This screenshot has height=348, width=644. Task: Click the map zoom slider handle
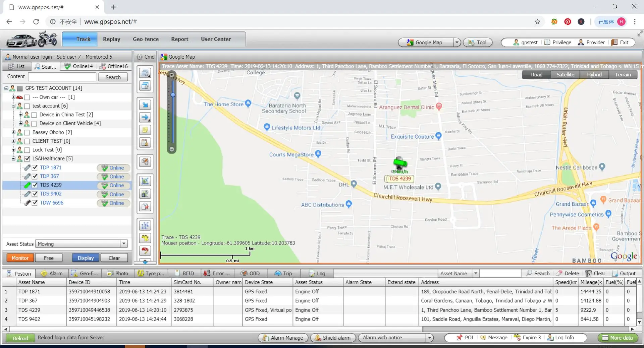point(173,95)
